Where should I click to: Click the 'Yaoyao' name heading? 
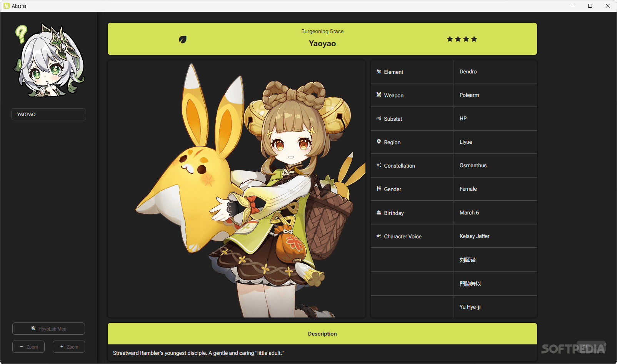click(x=322, y=43)
